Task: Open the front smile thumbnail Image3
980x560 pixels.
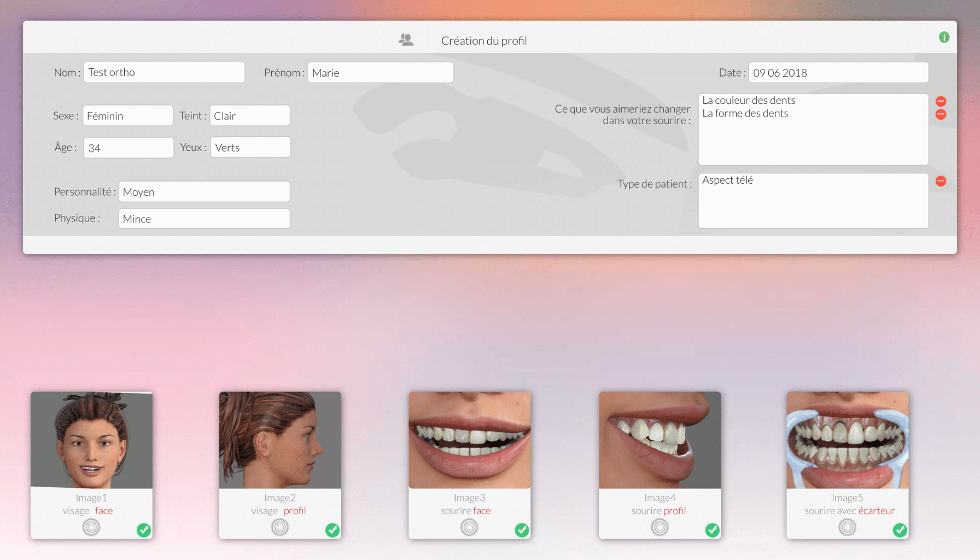Action: click(469, 440)
